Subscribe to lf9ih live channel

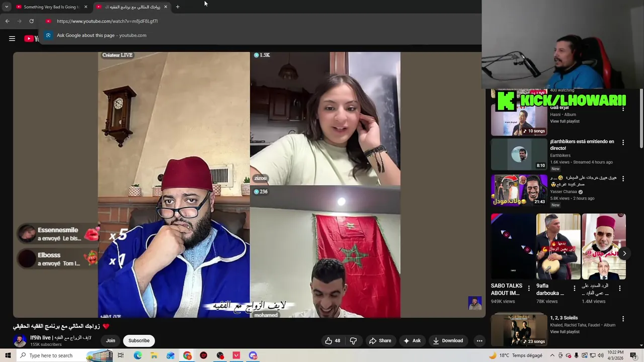139,341
